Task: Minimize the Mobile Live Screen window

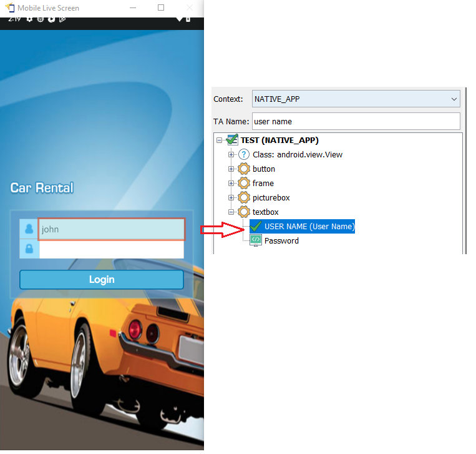Action: click(133, 7)
